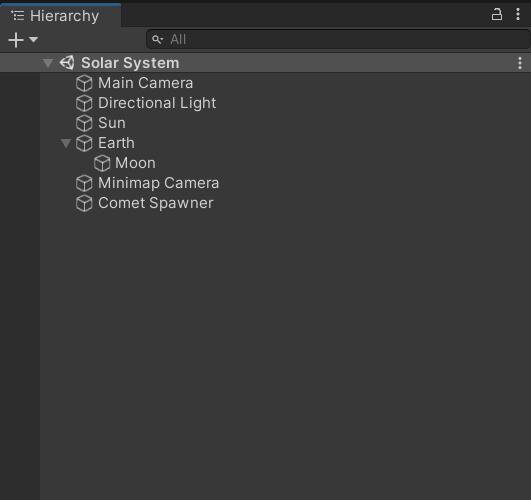
Task: Click the cube icon beside Earth
Action: coord(84,143)
